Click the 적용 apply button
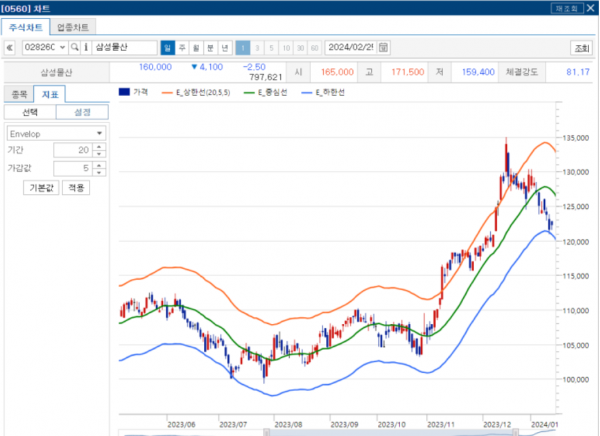 coord(76,188)
